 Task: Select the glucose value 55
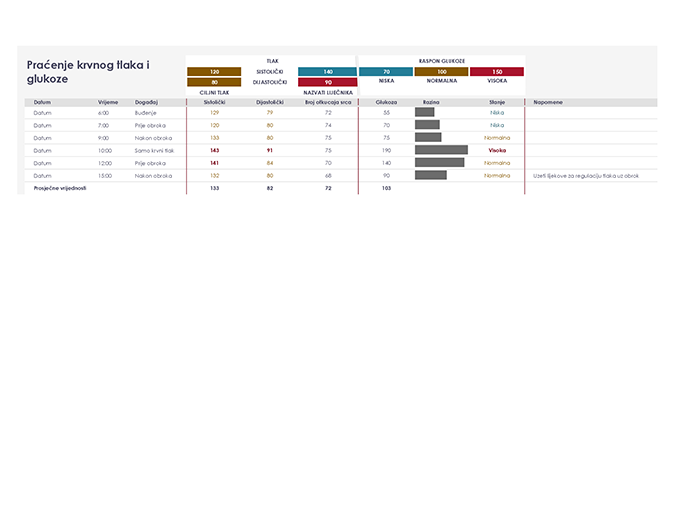pos(386,113)
